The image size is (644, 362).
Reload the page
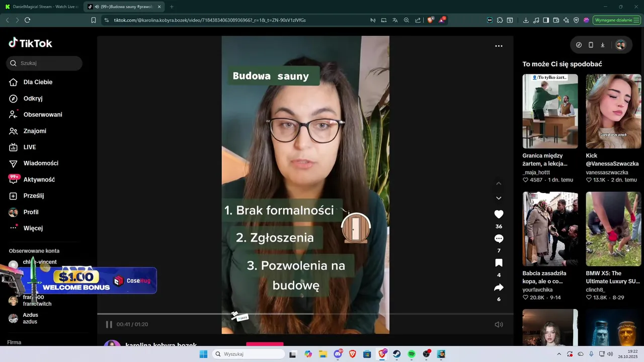coord(27,20)
